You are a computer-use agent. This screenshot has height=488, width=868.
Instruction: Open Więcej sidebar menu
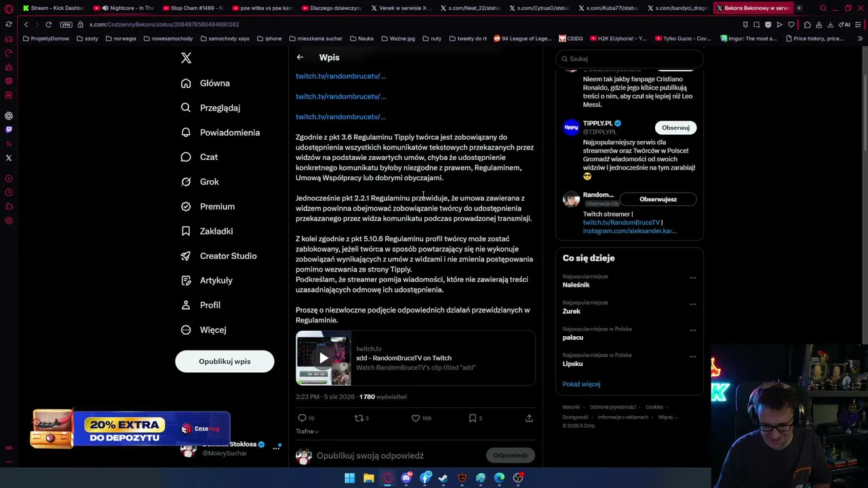tap(203, 330)
